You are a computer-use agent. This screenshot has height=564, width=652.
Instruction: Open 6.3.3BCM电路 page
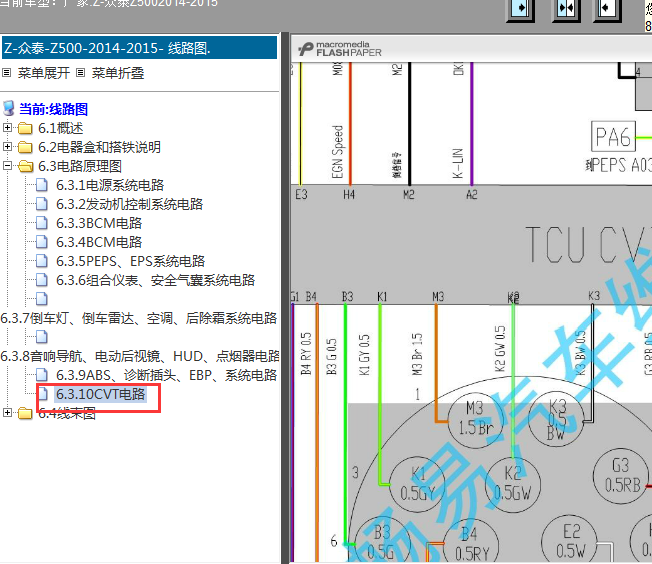coord(99,223)
